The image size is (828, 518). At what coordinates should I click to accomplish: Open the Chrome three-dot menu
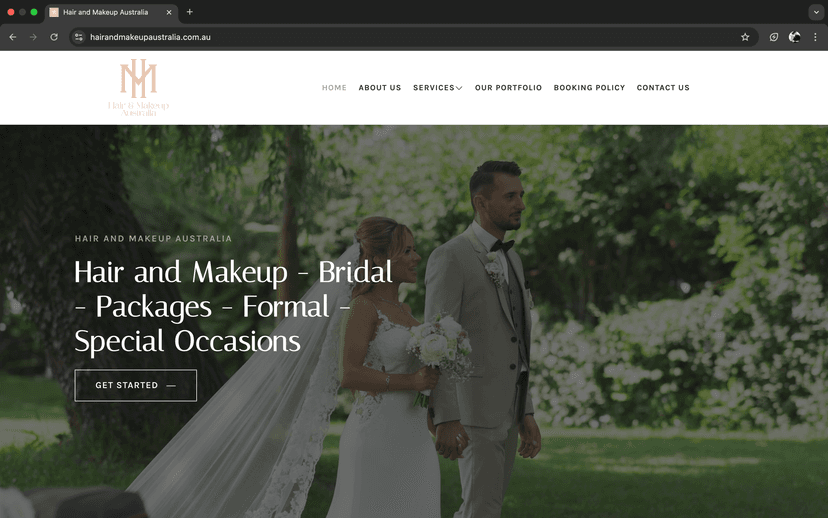click(815, 37)
